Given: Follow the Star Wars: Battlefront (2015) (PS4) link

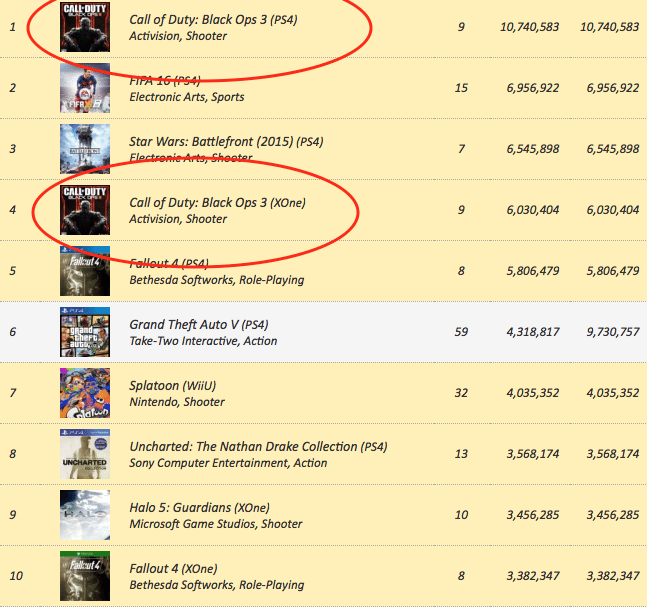Looking at the screenshot, I should pyautogui.click(x=226, y=142).
